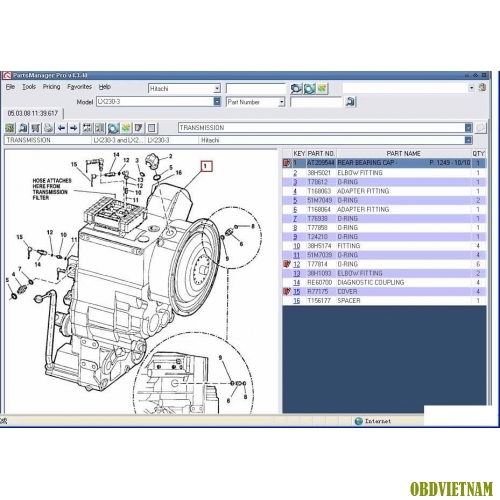This screenshot has width=500, height=500.
Task: Select part number 51M7039
Action: [x=319, y=255]
